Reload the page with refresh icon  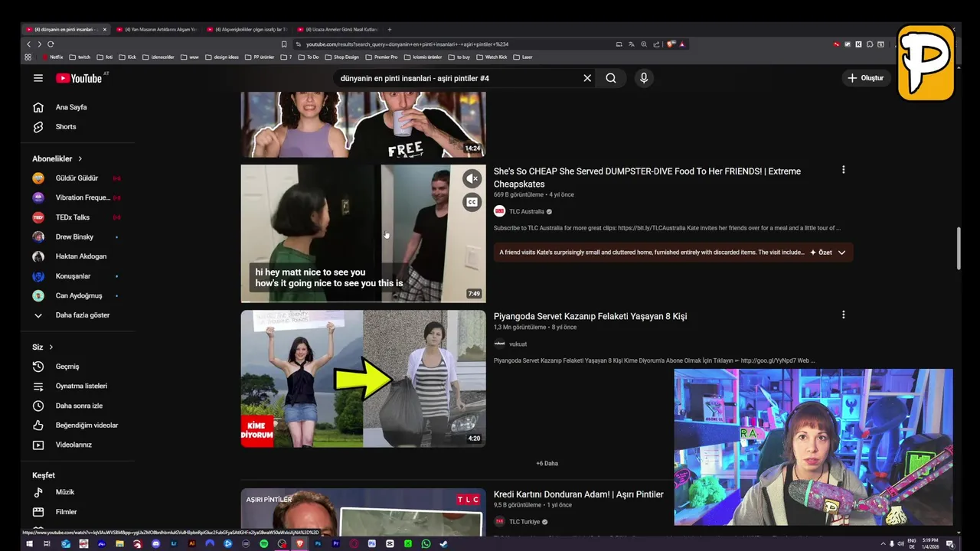click(x=51, y=44)
